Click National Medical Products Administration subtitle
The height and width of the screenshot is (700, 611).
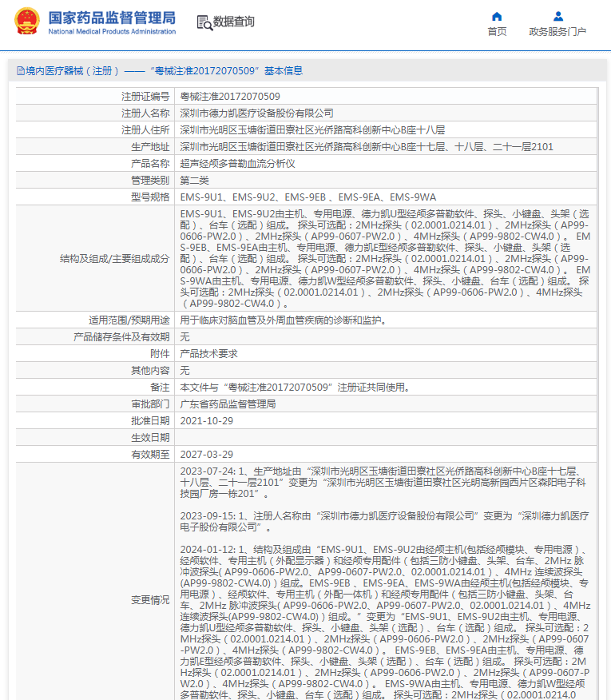112,32
